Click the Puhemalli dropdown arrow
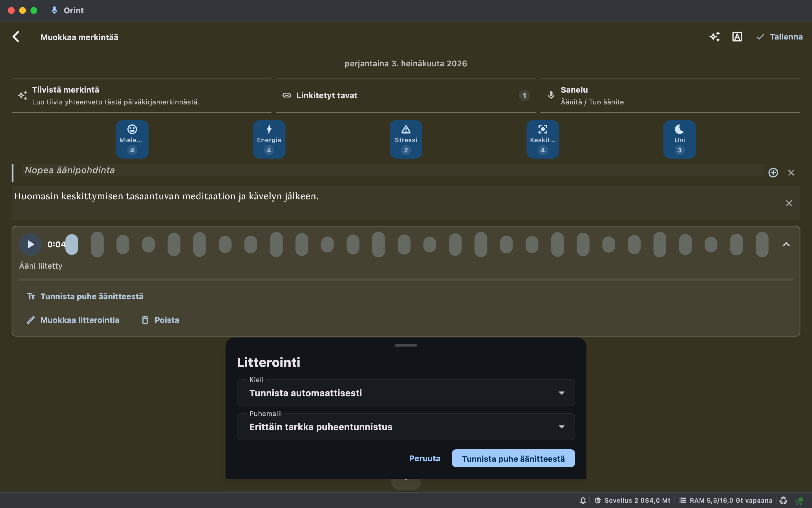812x508 pixels. pos(561,427)
